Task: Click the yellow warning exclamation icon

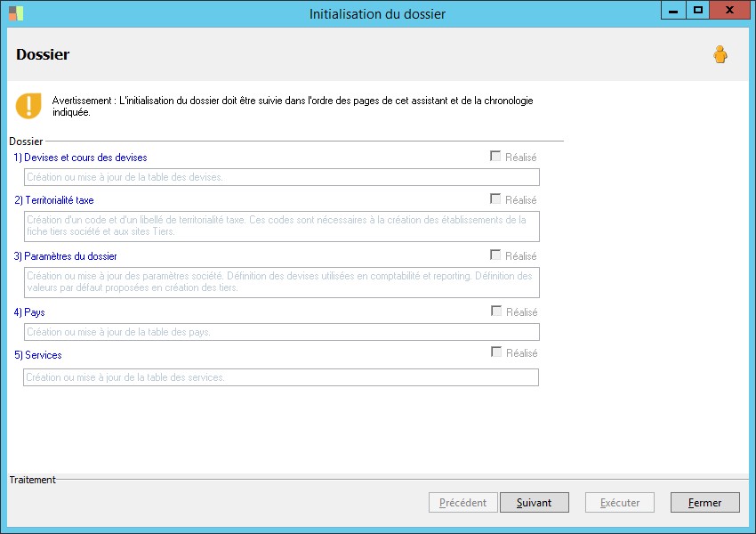Action: pyautogui.click(x=28, y=106)
